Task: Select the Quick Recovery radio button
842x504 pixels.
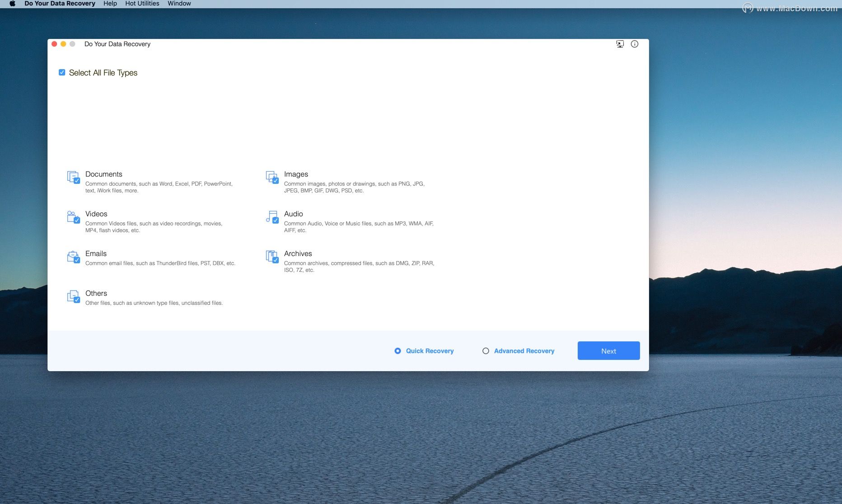Action: tap(398, 351)
